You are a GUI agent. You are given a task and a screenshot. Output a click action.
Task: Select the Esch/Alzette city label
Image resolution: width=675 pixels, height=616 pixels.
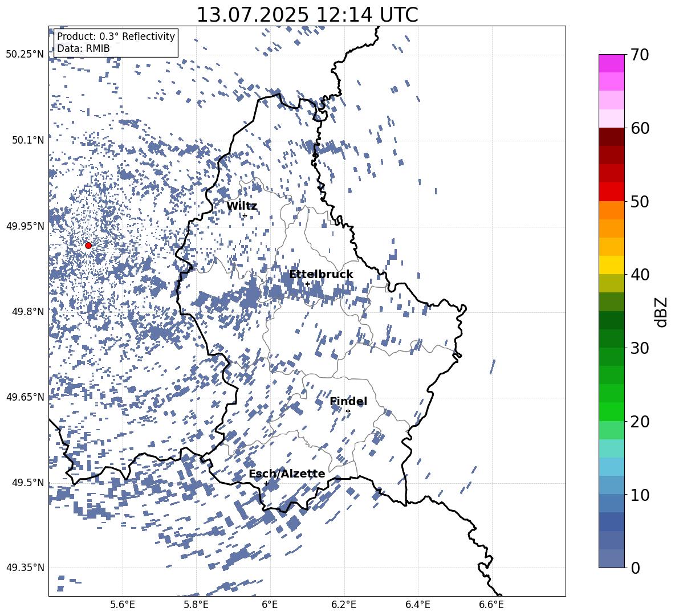coord(287,474)
